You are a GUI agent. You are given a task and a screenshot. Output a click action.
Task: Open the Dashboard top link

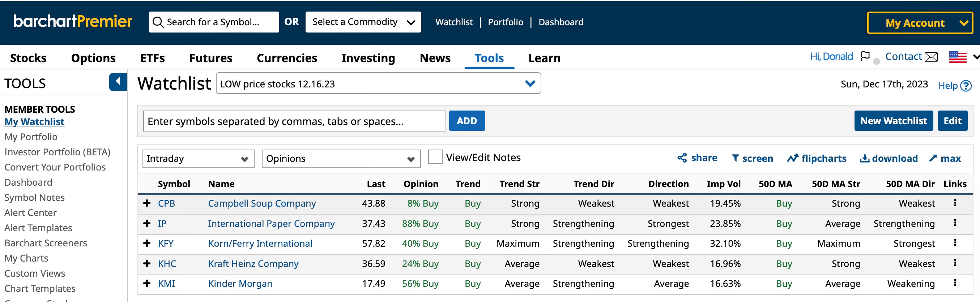[x=561, y=22]
